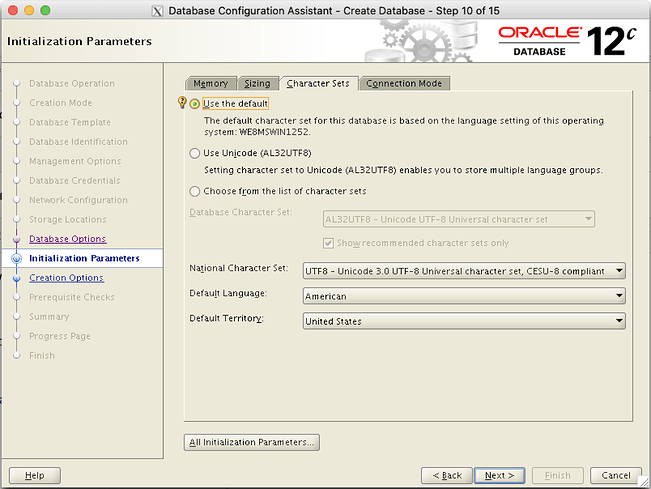
Task: Minimize the window with the yellow title-bar button
Action: pos(29,10)
